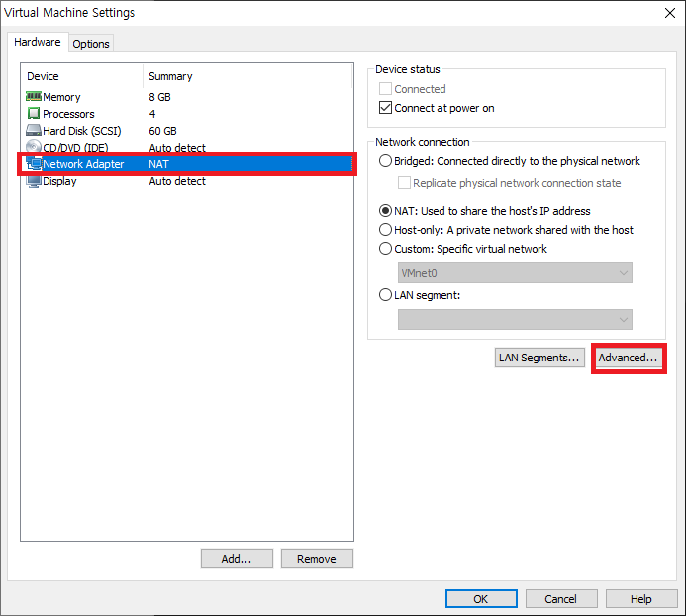
Task: Select the CD/DVD (IDE) label
Action: (x=75, y=148)
